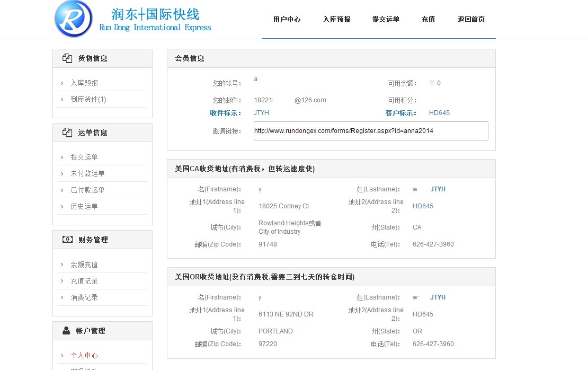This screenshot has width=588, height=370.
Task: Click JTYH in the OR address lastname
Action: (438, 297)
